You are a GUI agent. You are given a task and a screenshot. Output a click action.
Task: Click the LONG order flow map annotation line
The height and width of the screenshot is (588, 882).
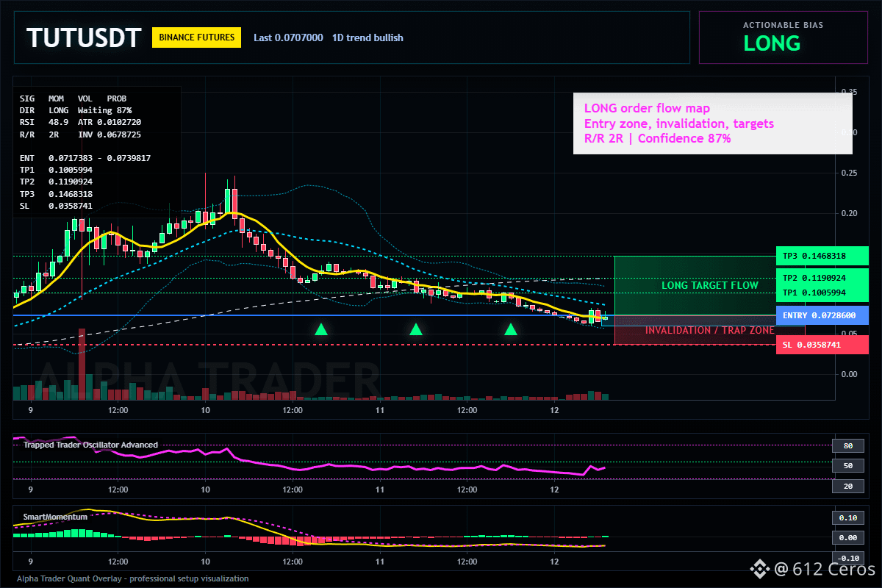[x=647, y=109]
